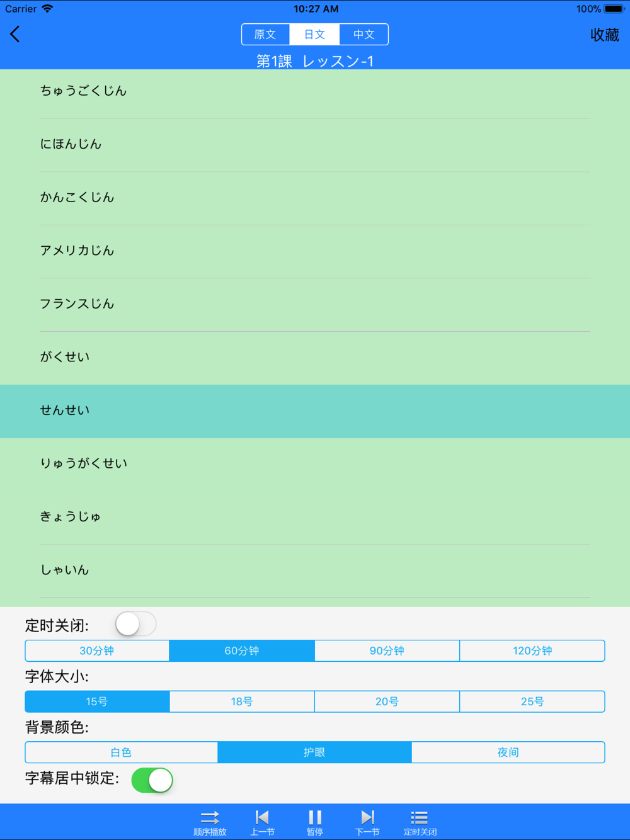Toggle sequential play mode (顺序播放)
Image resolution: width=630 pixels, height=840 pixels.
(x=210, y=822)
